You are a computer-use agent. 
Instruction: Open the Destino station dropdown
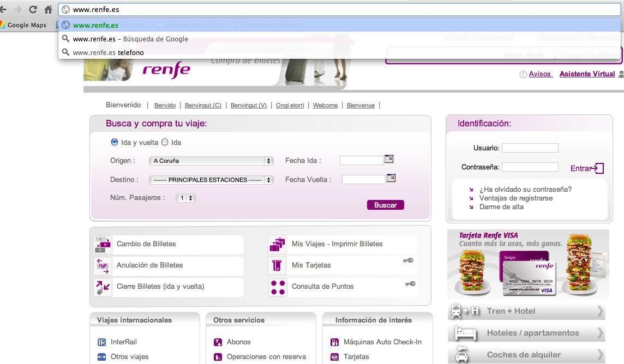pos(211,180)
